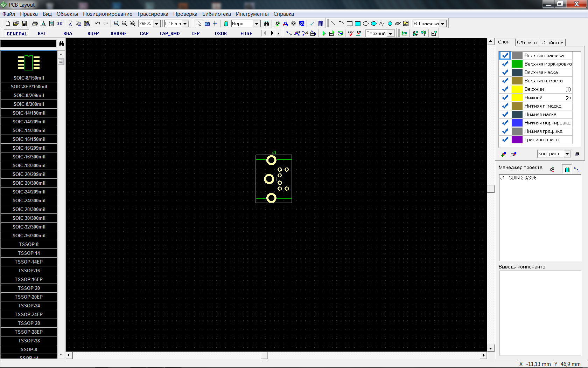This screenshot has height=368, width=588.
Task: Click the Save file icon
Action: (x=24, y=23)
